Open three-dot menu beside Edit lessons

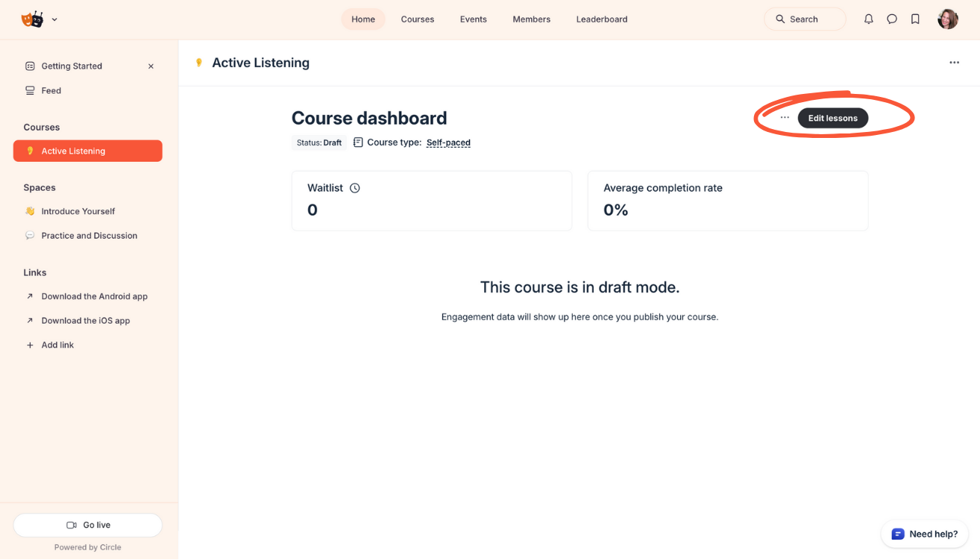coord(785,118)
